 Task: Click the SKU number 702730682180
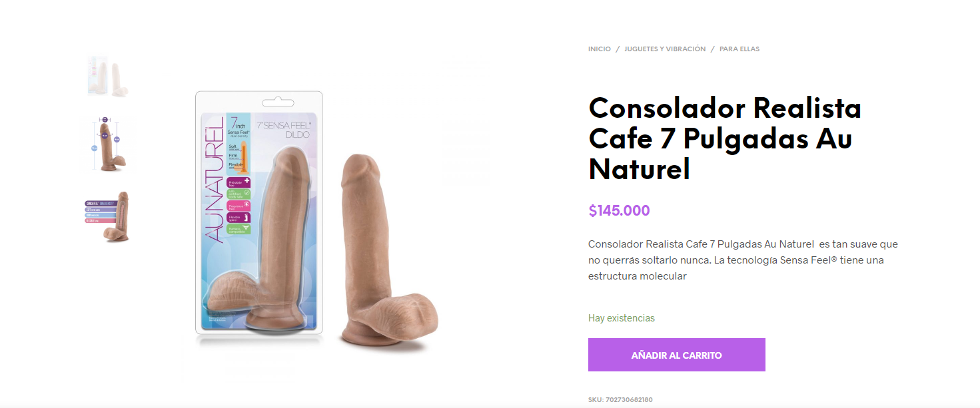coord(629,400)
